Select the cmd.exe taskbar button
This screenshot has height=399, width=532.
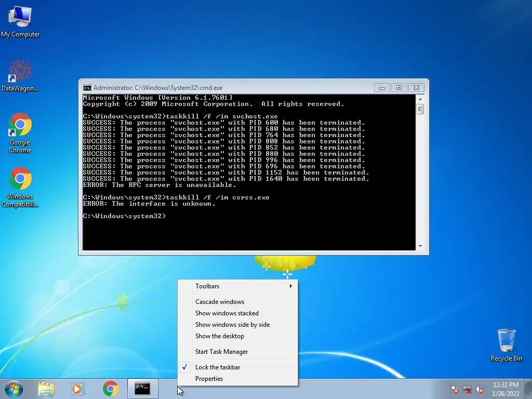click(142, 389)
